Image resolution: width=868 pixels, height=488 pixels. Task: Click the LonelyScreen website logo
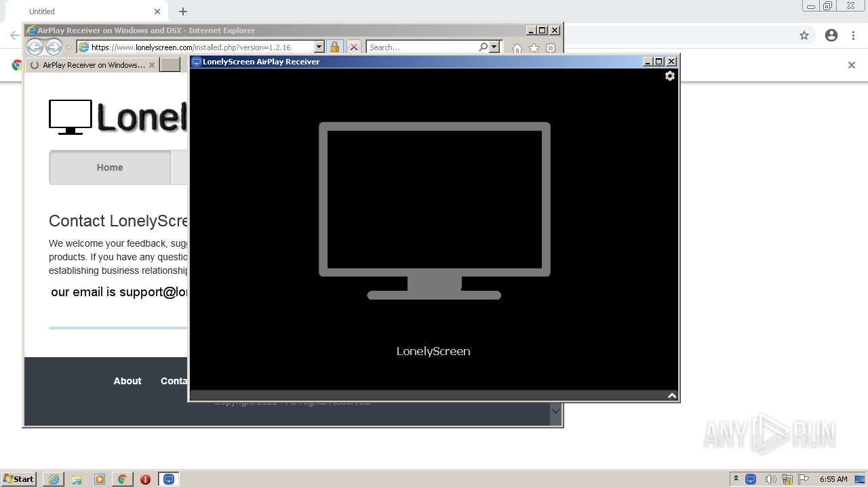click(118, 117)
